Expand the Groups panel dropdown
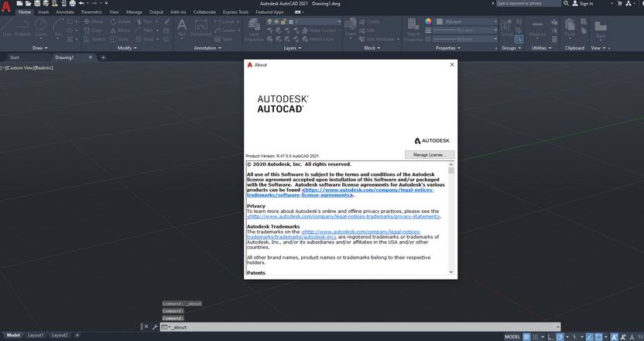Screen dimensions: 644x341 pos(512,48)
